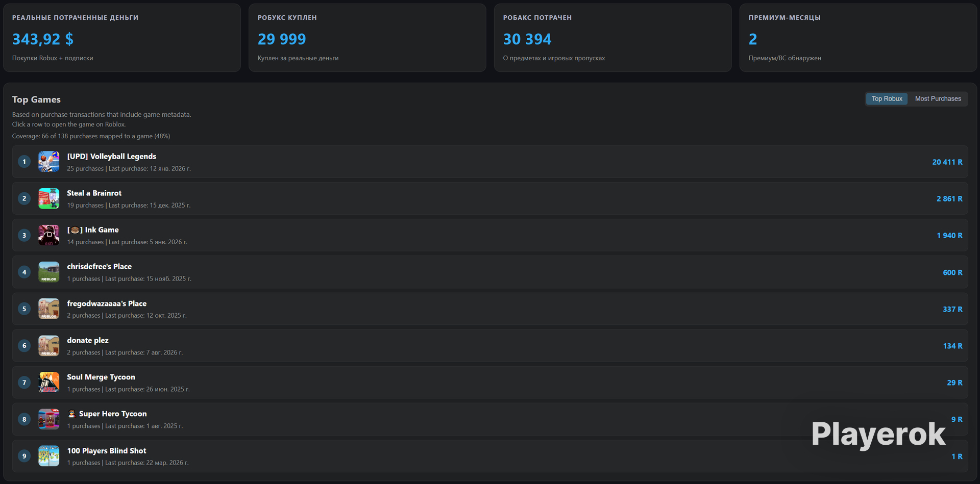Click the 600 R amount
This screenshot has height=484, width=980.
(x=952, y=272)
